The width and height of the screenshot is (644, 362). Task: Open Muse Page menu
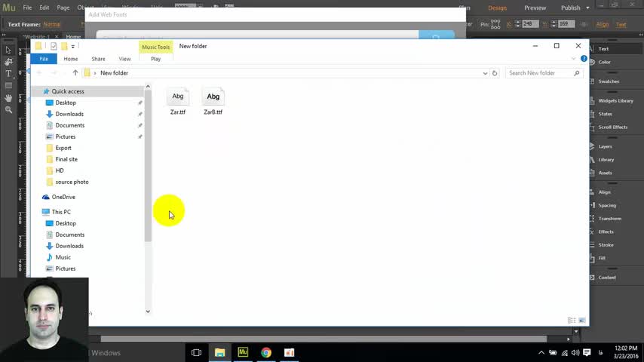(63, 8)
